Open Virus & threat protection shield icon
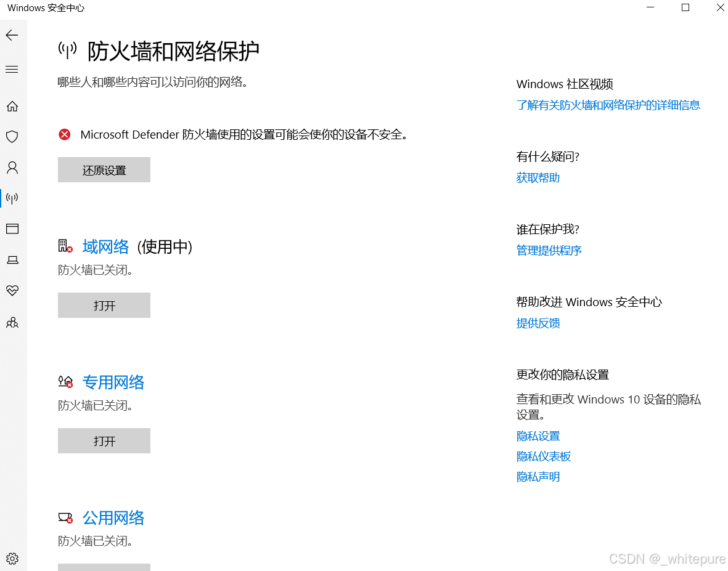728x571 pixels. (12, 136)
